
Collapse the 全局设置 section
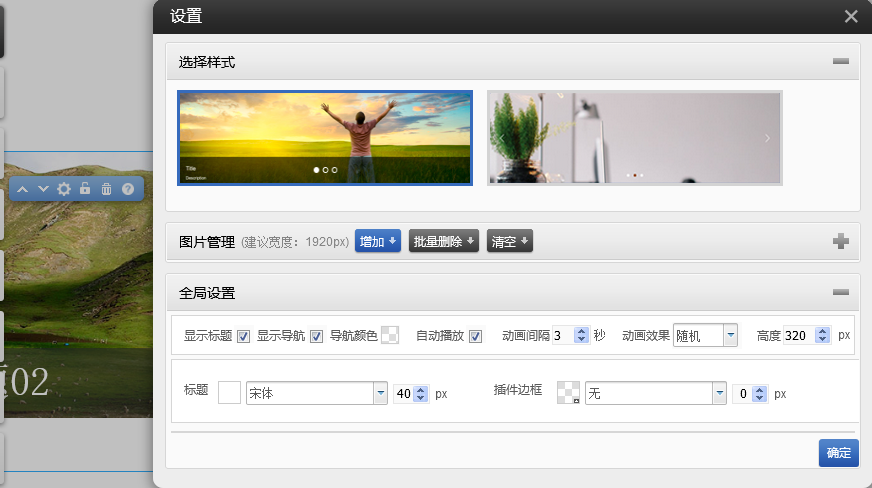[x=840, y=293]
